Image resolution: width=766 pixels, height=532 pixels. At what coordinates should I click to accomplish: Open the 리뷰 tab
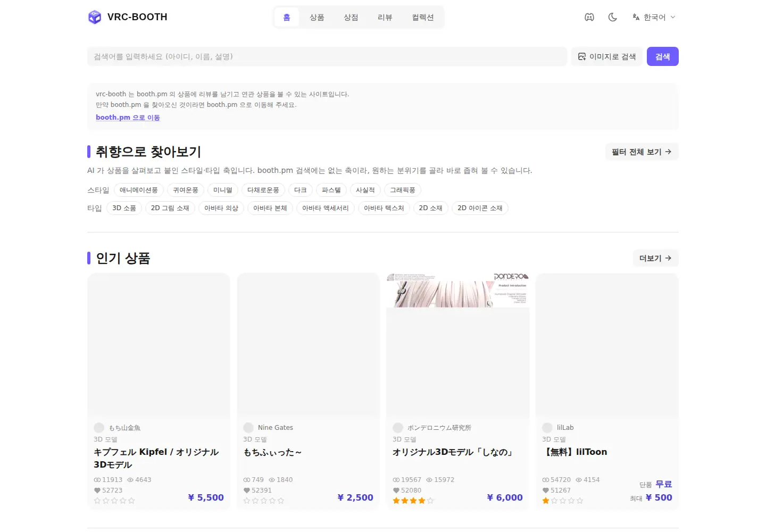tap(385, 18)
